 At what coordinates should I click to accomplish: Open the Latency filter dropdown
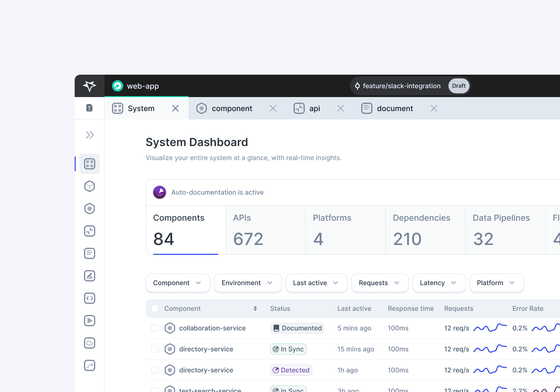439,283
